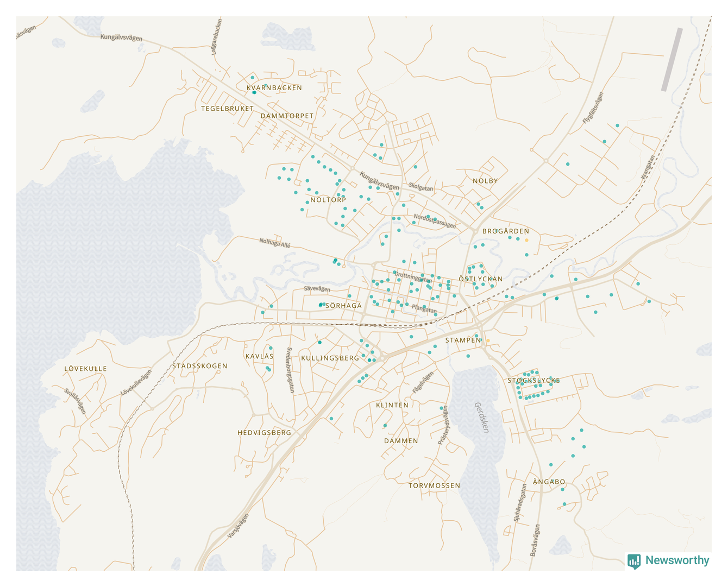The image size is (728, 587).
Task: Click the grey airstrip rectangle
Action: 671,60
